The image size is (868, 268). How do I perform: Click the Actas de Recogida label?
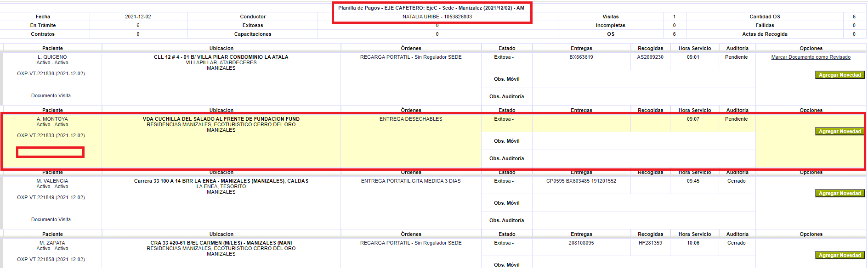tap(765, 34)
